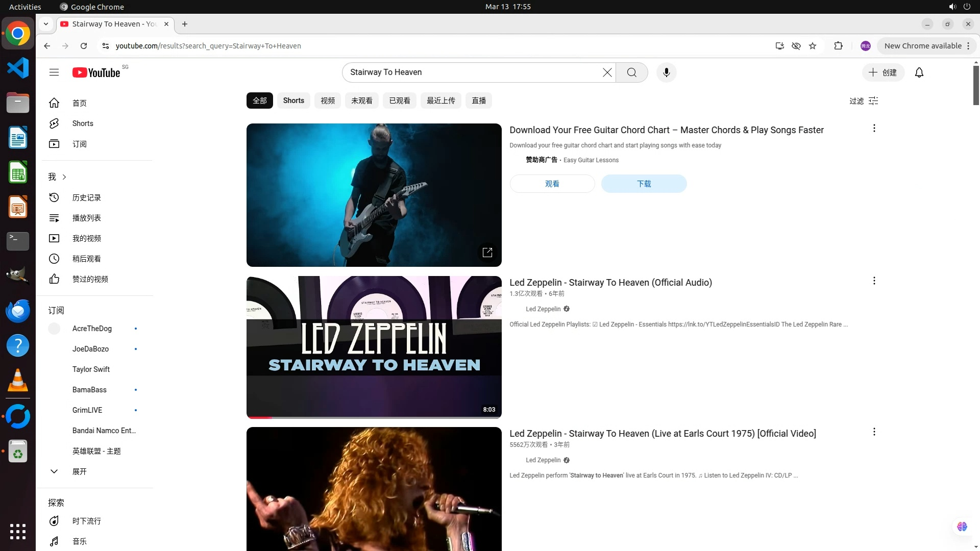Open the YouTube notifications bell

[919, 72]
